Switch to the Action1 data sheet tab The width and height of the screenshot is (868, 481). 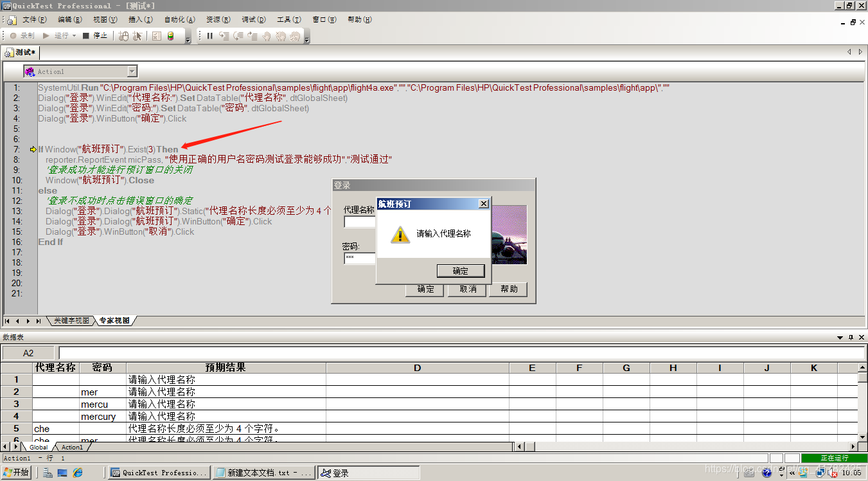72,447
